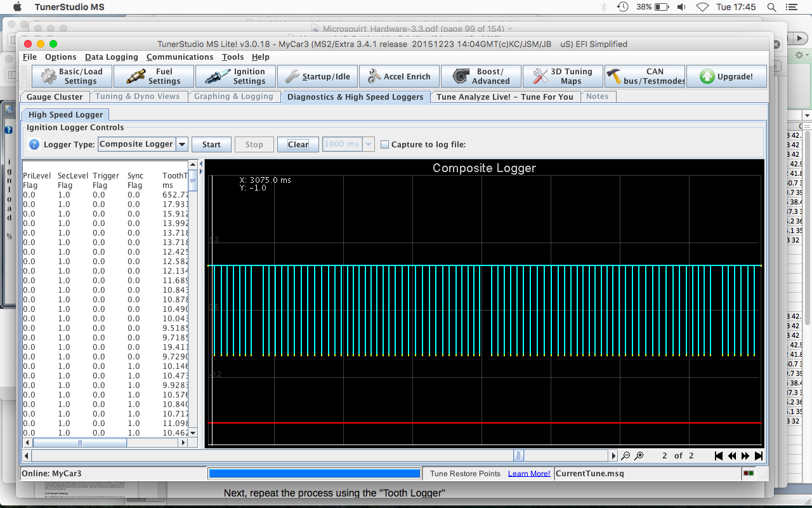Click the Clear button
The image size is (812, 508).
(x=298, y=144)
